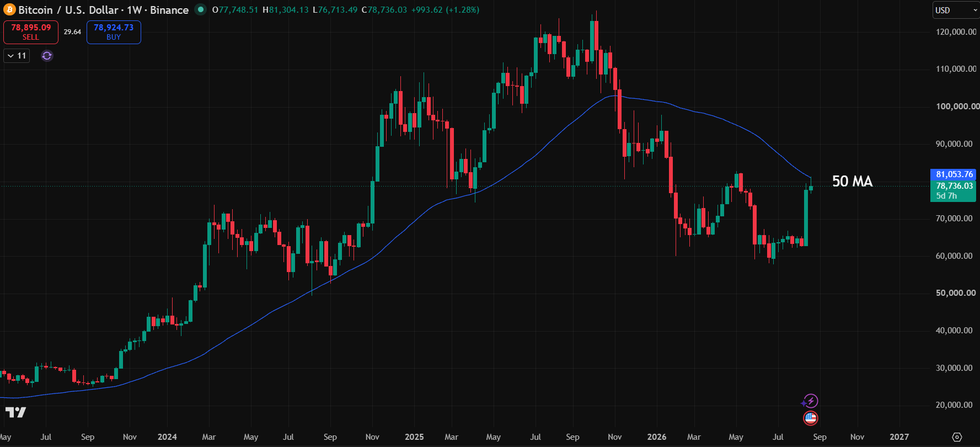980x447 pixels.
Task: Click the 2024 label on time axis
Action: (x=167, y=437)
